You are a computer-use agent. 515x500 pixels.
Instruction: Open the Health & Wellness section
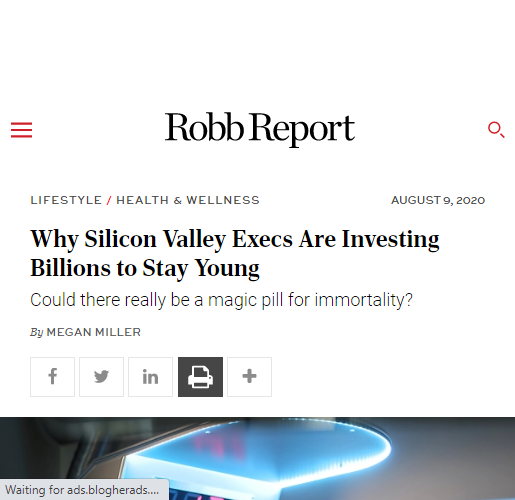tap(188, 200)
